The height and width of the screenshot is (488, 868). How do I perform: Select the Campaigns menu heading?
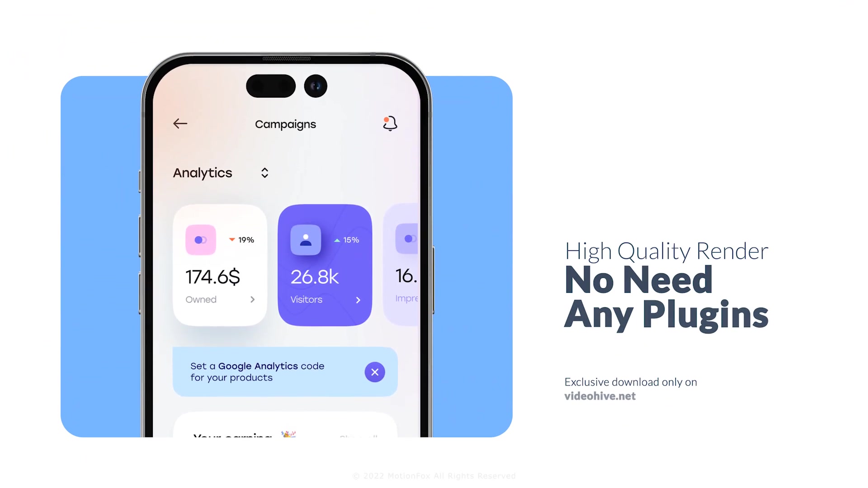[286, 123]
